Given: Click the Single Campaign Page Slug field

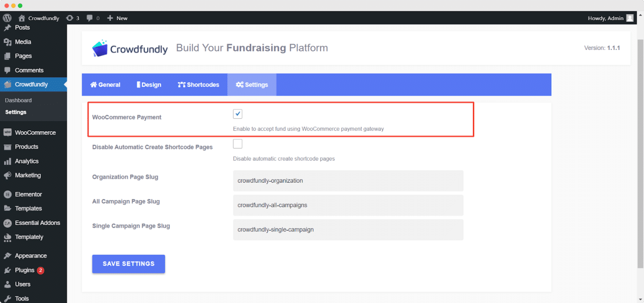Looking at the screenshot, I should point(348,230).
